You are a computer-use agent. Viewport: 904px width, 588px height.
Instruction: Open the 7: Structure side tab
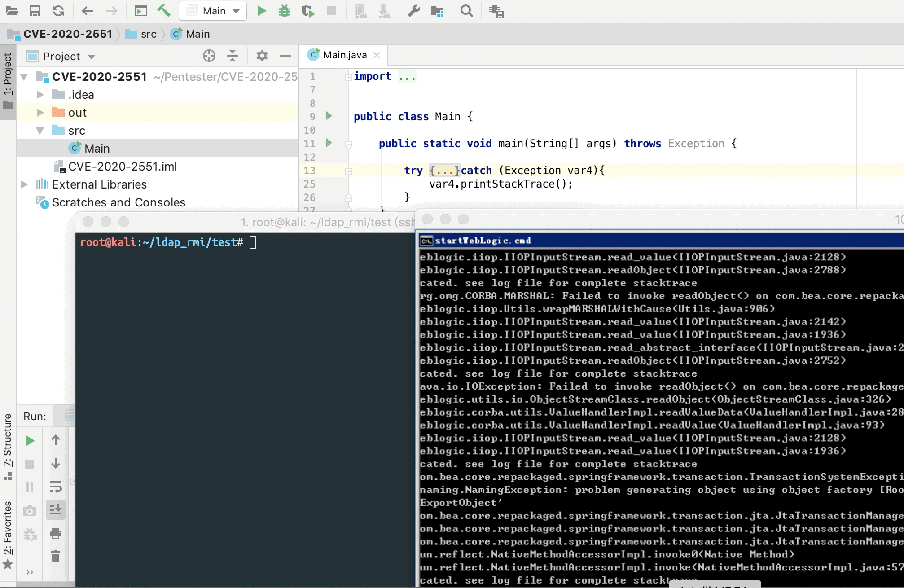click(x=8, y=440)
